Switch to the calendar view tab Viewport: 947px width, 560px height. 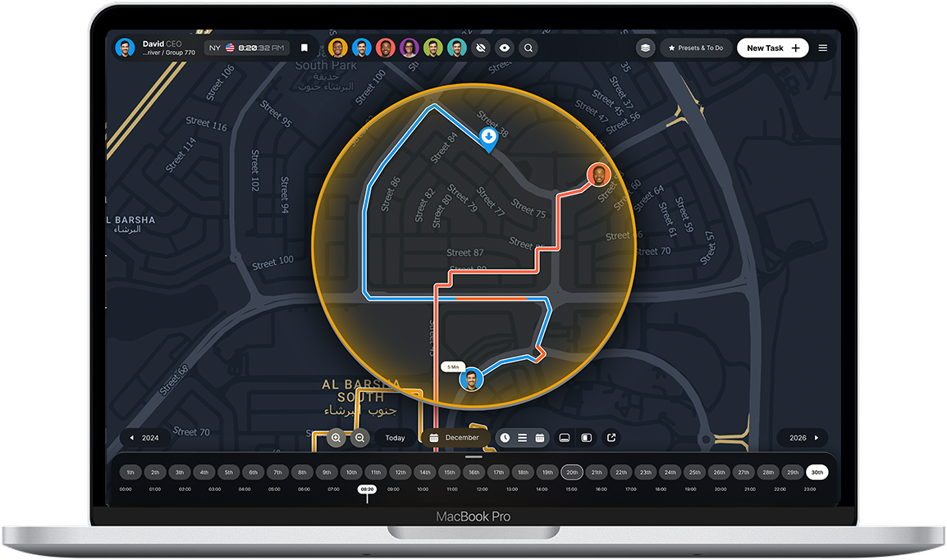(x=540, y=438)
